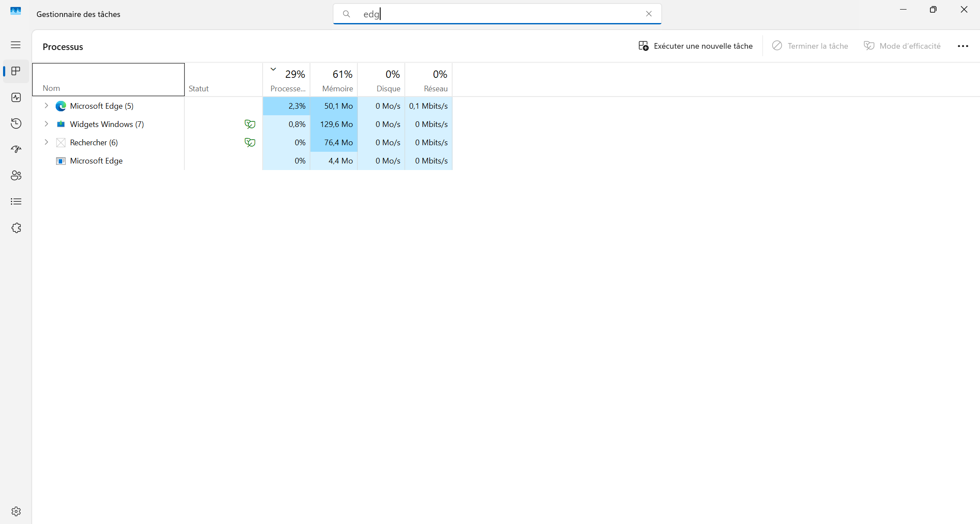Viewport: 980px width, 524px height.
Task: Click the sort arrow on Processeur column
Action: pos(273,69)
